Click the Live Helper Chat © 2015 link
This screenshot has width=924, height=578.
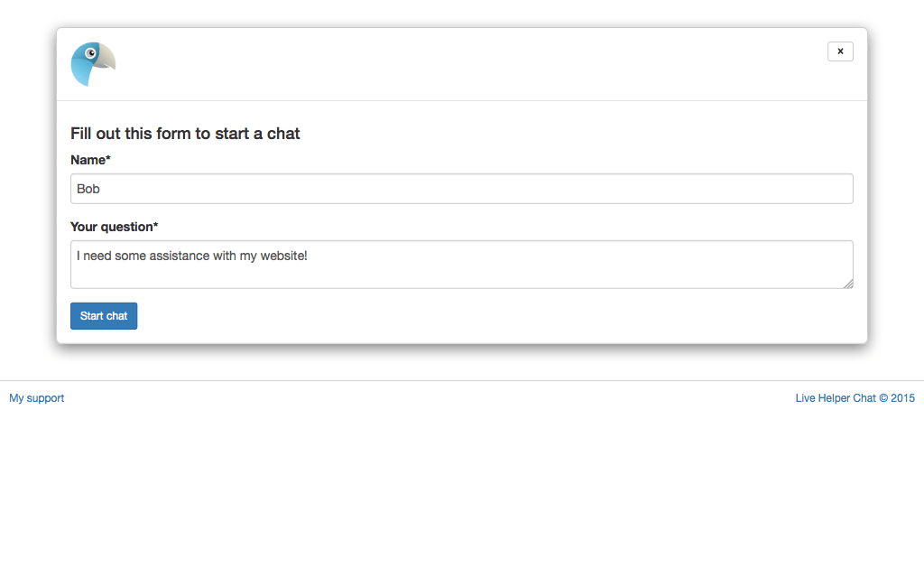tap(855, 397)
